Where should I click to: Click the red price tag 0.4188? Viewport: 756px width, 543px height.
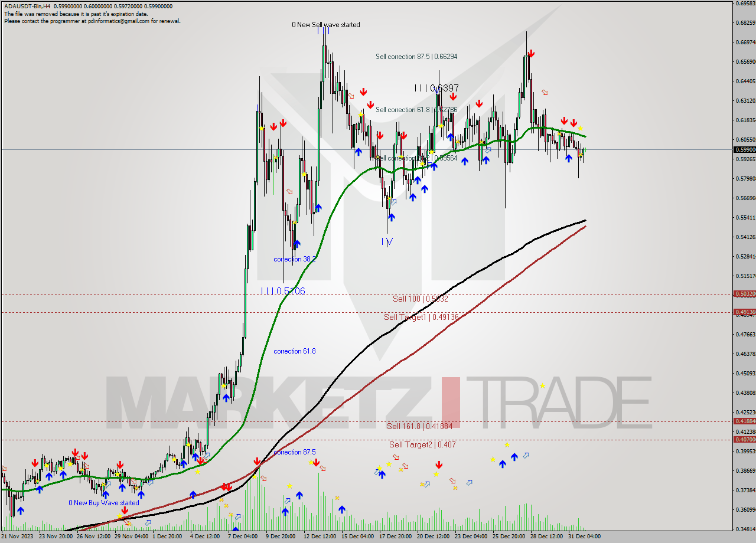744,421
